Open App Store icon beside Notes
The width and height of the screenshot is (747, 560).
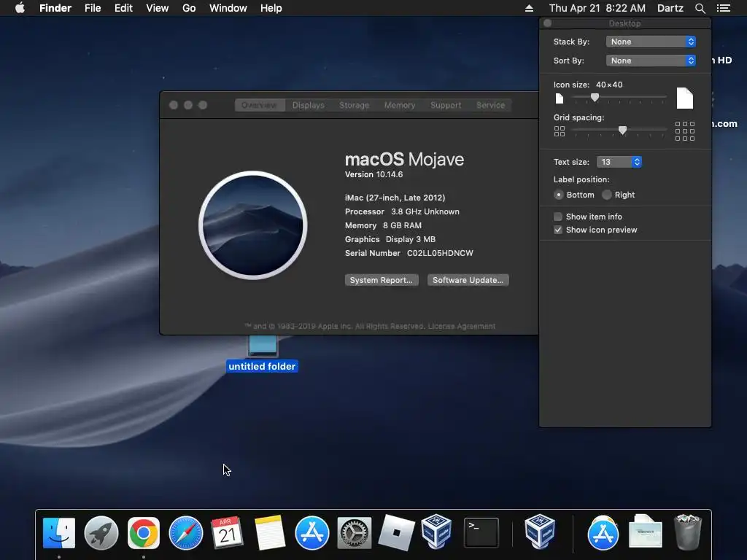(312, 533)
